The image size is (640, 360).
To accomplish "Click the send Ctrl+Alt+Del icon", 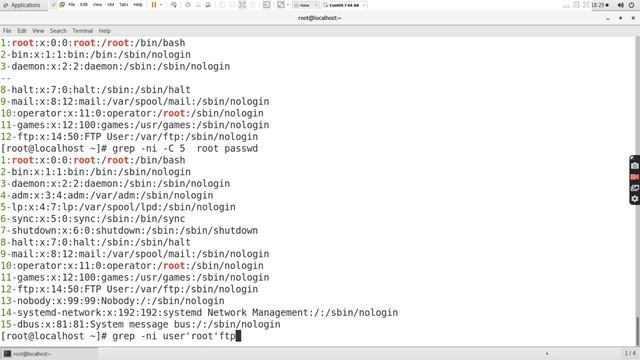I will point(174,5).
